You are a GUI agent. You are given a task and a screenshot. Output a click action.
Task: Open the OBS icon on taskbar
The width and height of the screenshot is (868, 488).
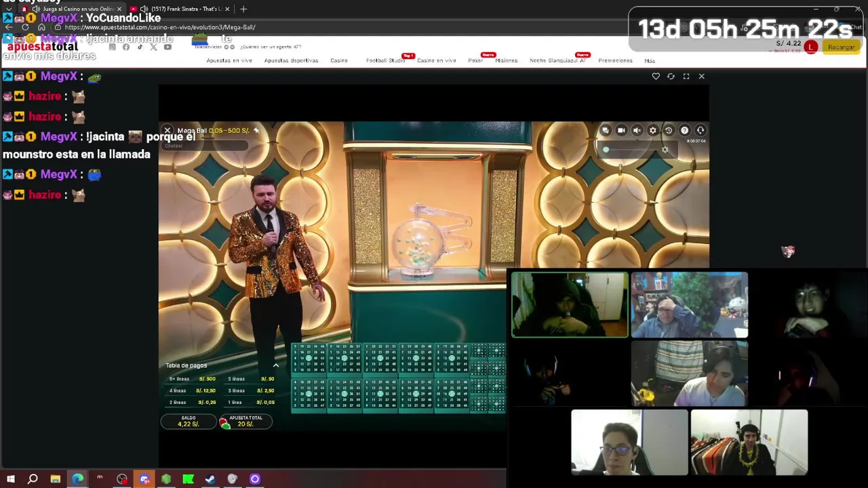[x=121, y=479]
